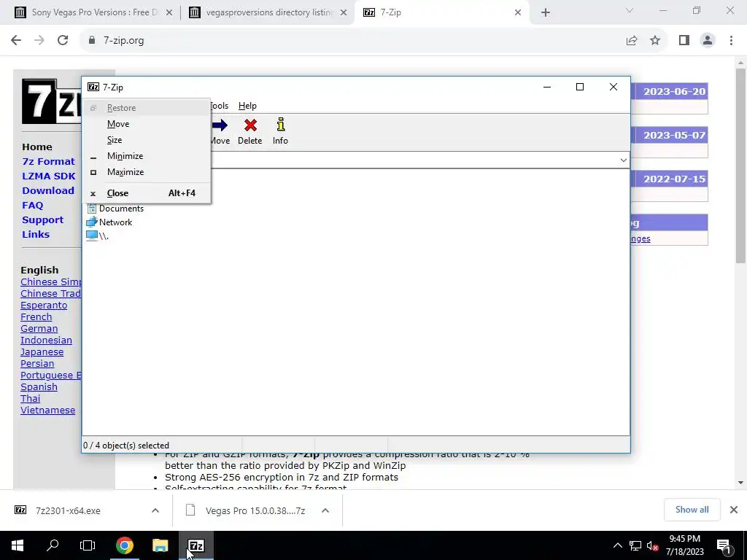Reload the 7-zip.org page

pos(63,41)
